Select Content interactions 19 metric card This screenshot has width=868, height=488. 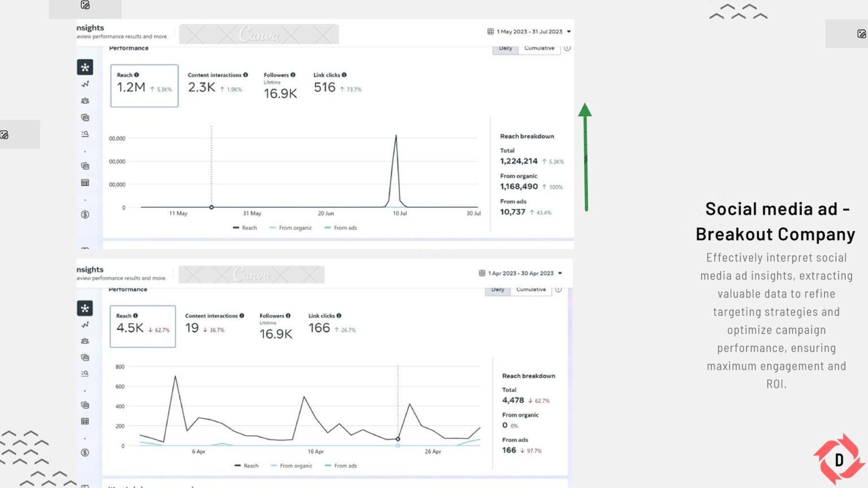click(x=215, y=324)
